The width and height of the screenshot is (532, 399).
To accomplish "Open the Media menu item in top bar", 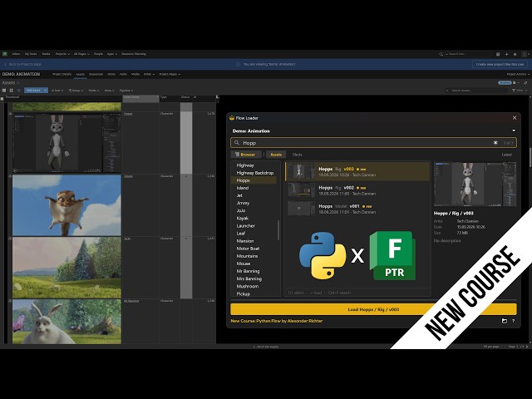I will 47,54.
